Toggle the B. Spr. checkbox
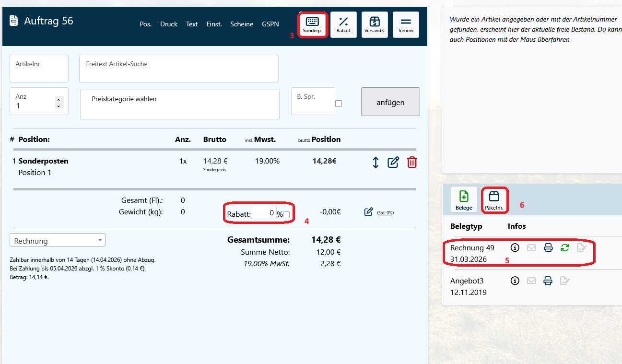This screenshot has width=622, height=364. click(x=339, y=104)
